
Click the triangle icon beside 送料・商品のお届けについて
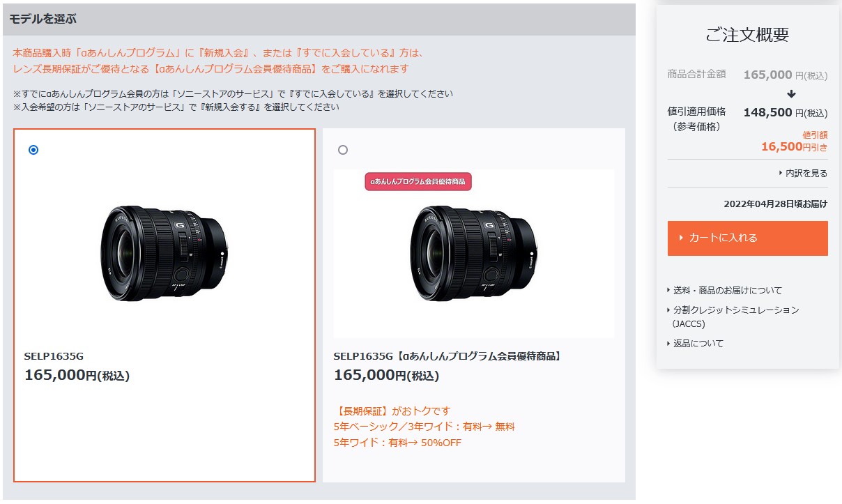pos(669,291)
